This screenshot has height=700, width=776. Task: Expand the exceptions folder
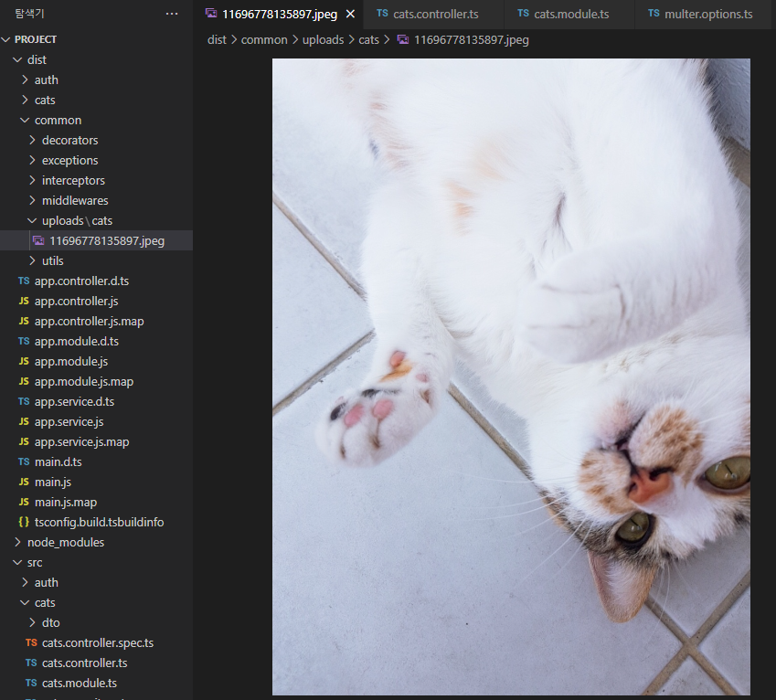pos(32,160)
